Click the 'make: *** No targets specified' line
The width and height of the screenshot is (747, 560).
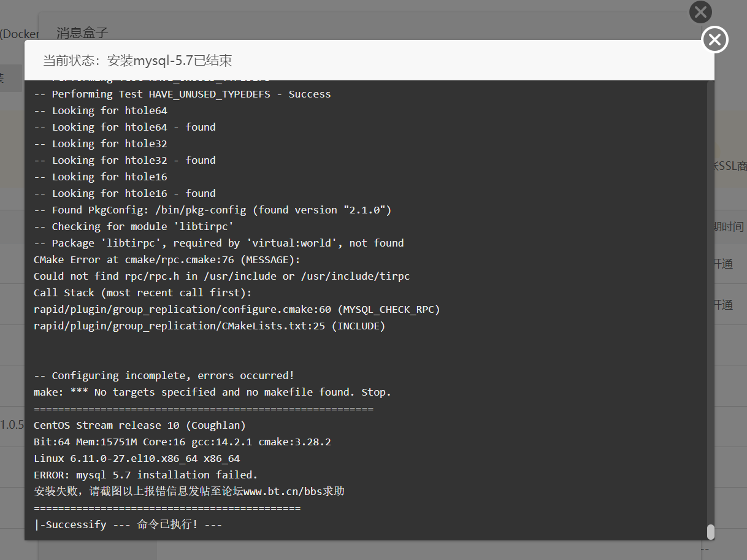tap(212, 392)
